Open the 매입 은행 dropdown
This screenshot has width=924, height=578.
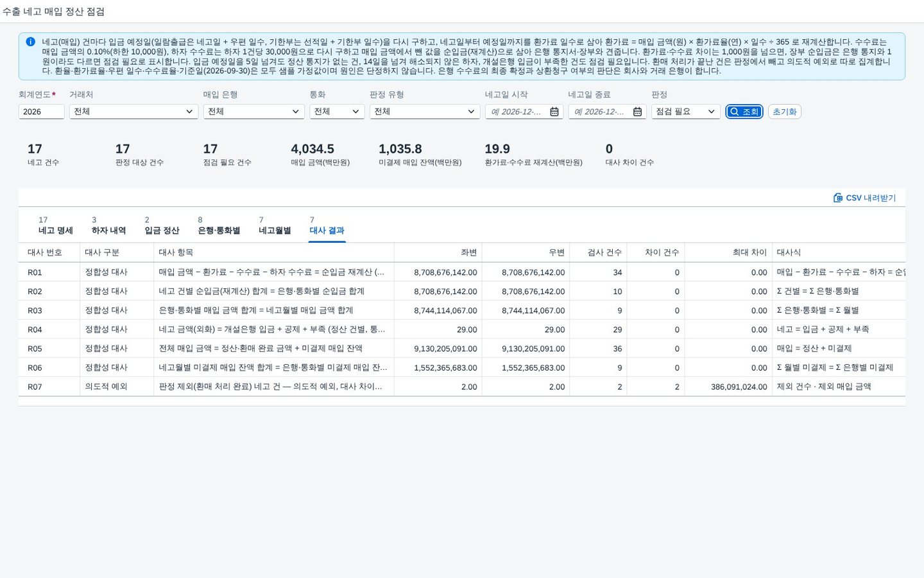click(253, 112)
